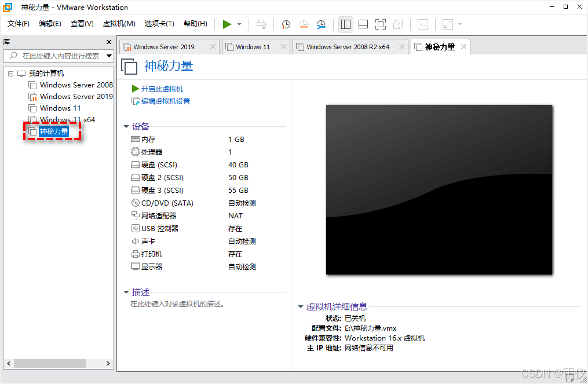The image size is (588, 384).
Task: Click the console view toolbar icon
Action: 423,24
